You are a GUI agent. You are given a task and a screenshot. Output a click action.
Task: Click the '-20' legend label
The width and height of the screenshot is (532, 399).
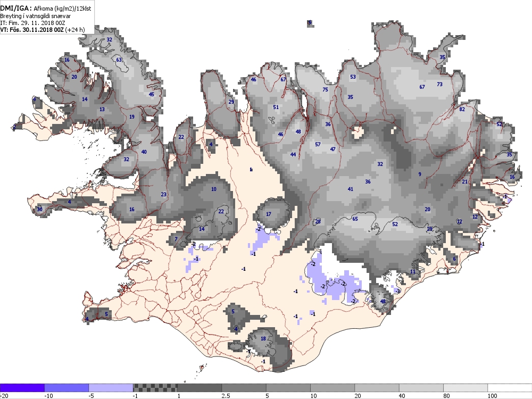pos(4,396)
